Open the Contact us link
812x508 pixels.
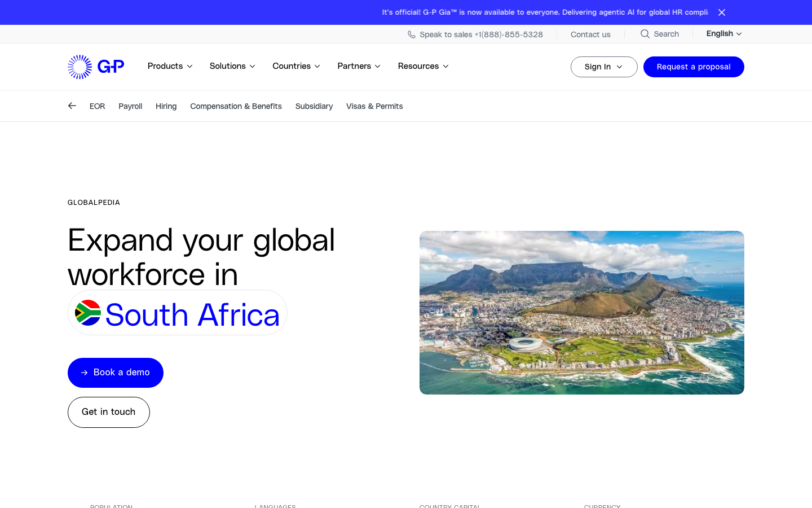pyautogui.click(x=590, y=34)
